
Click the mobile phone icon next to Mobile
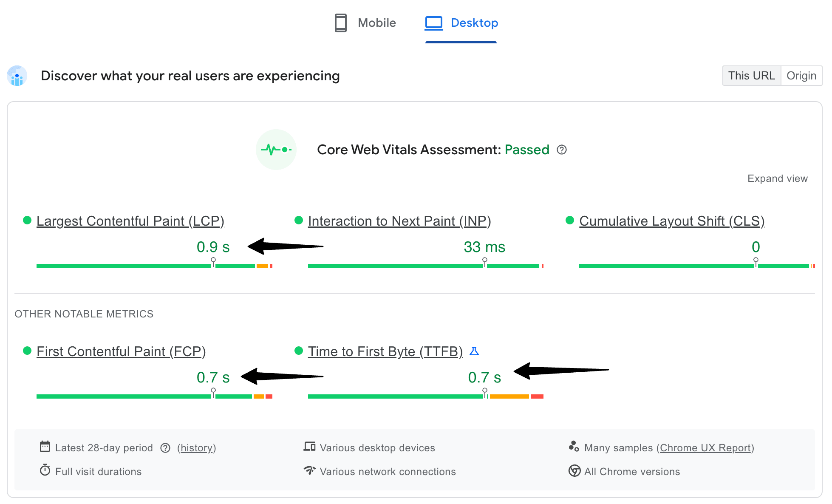pos(340,23)
